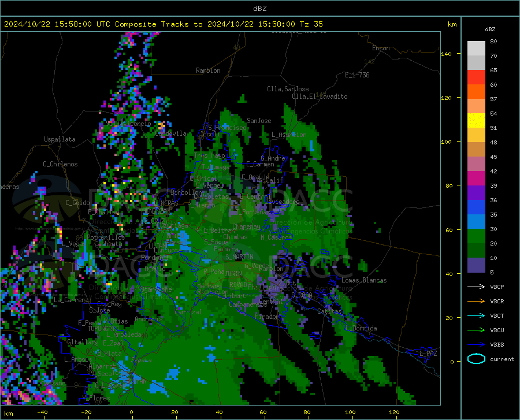Image resolution: width=520 pixels, height=420 pixels.
Task: Click the 'C_Guido' map label
Action: tap(77, 203)
